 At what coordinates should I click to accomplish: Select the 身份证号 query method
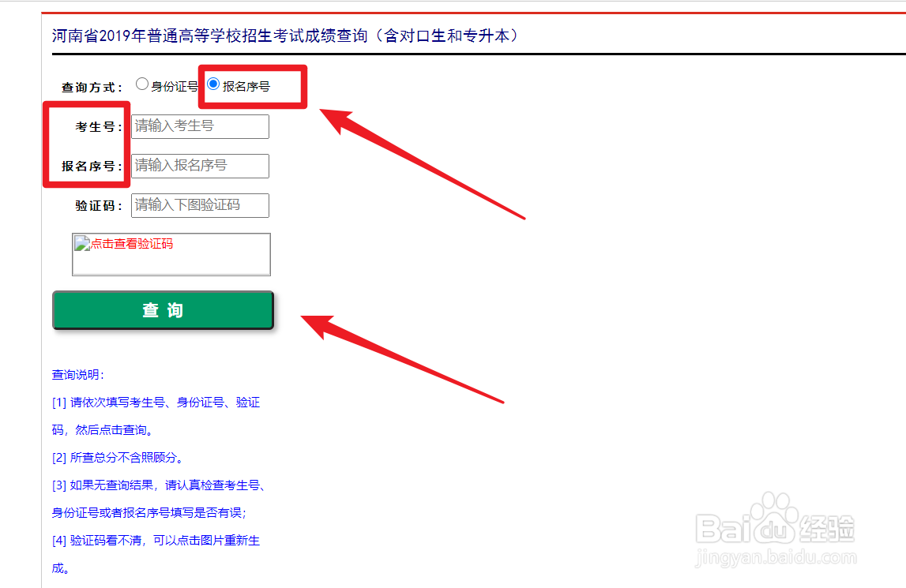click(142, 83)
